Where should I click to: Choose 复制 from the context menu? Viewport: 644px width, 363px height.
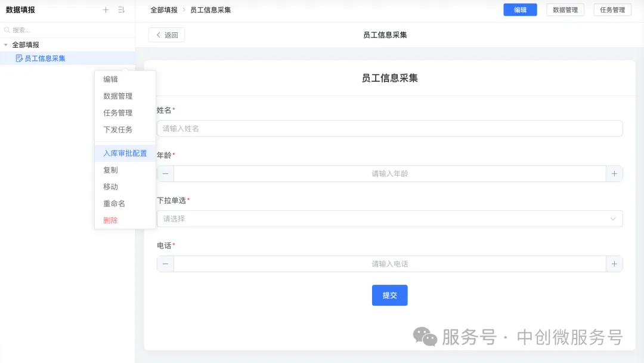tap(125, 170)
